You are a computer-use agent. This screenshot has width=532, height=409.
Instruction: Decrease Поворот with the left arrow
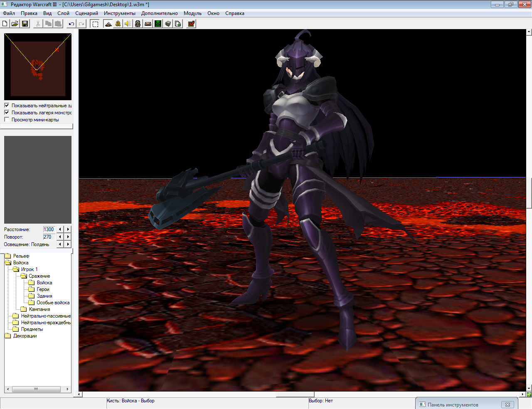click(60, 237)
